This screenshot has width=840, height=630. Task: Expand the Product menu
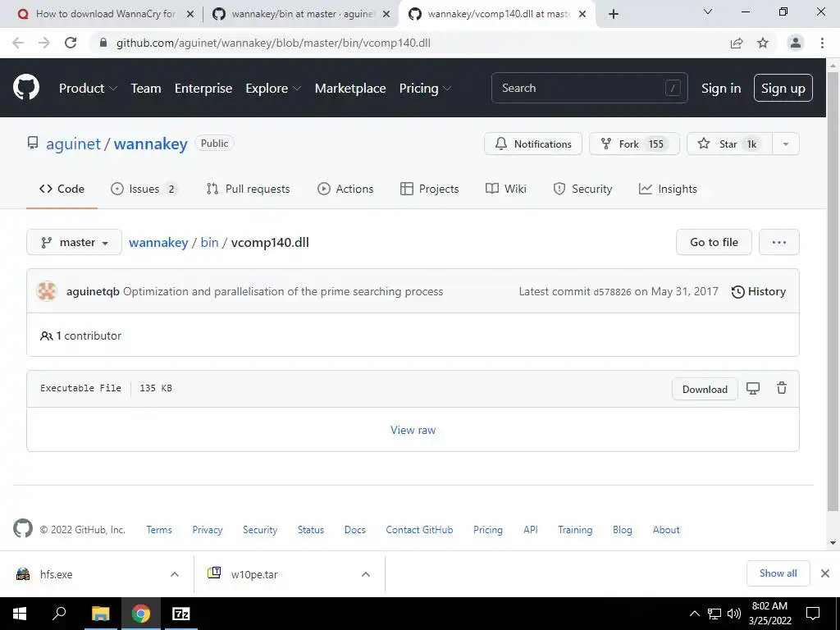pyautogui.click(x=88, y=89)
